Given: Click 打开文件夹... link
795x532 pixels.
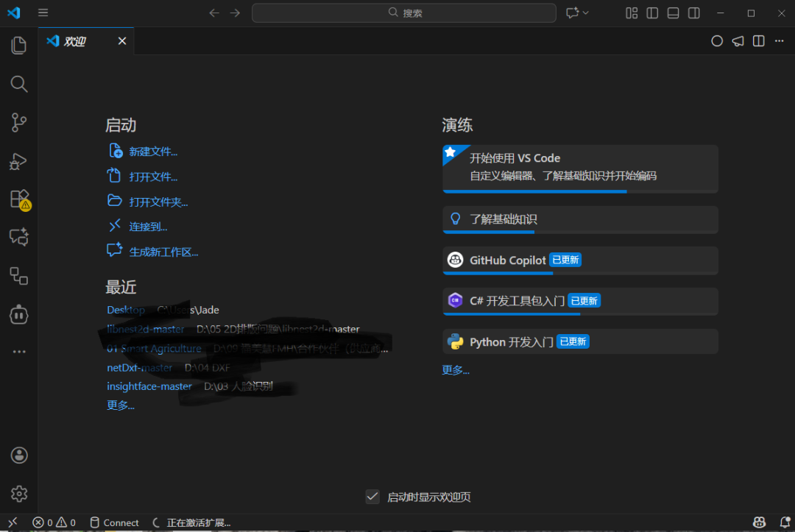Looking at the screenshot, I should pos(158,202).
